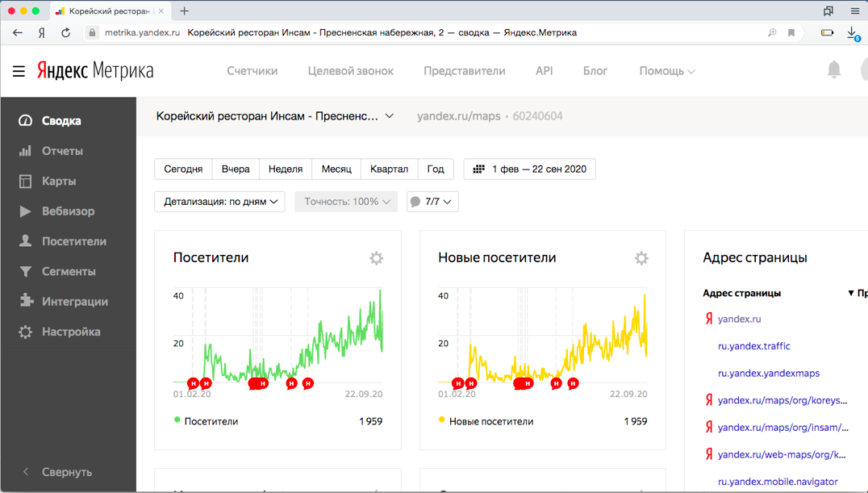Open settings gear of Новые посетители widget
Screen dimensions: 868x493
[641, 258]
